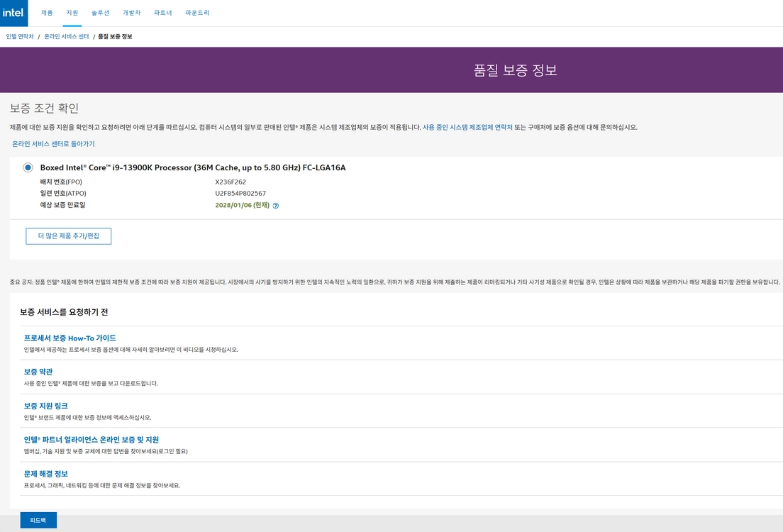This screenshot has width=783, height=532.
Task: Open 인텔 파트너 얼라이언스 온라인 보증 link
Action: [x=91, y=440]
